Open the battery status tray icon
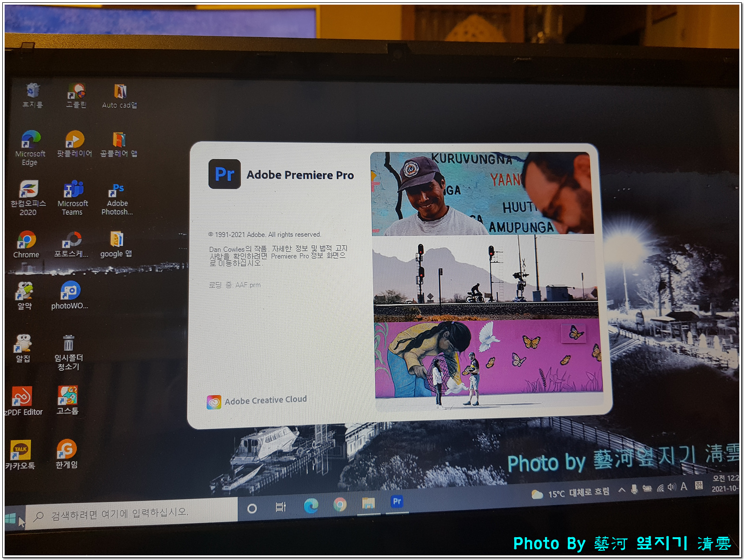The height and width of the screenshot is (560, 744). (647, 488)
